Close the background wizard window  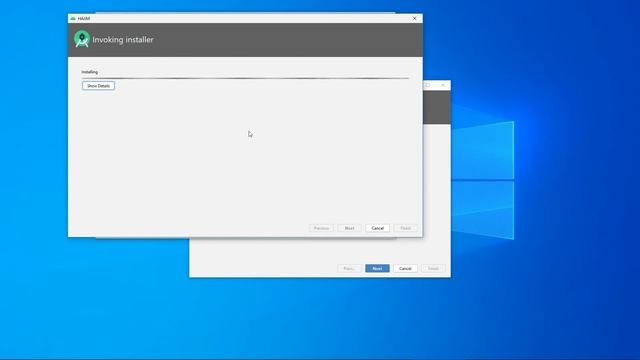443,85
